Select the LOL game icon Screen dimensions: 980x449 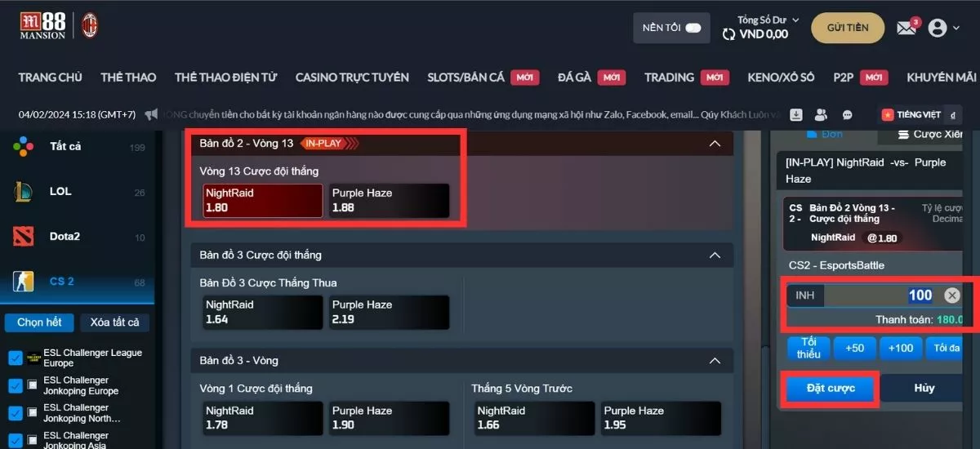23,192
